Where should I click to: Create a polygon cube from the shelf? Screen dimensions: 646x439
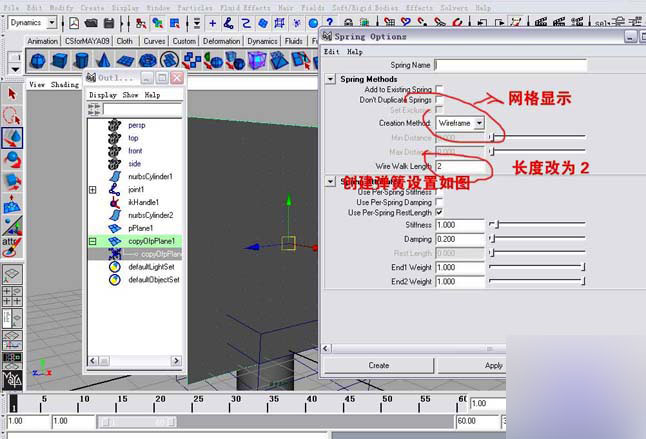point(60,61)
